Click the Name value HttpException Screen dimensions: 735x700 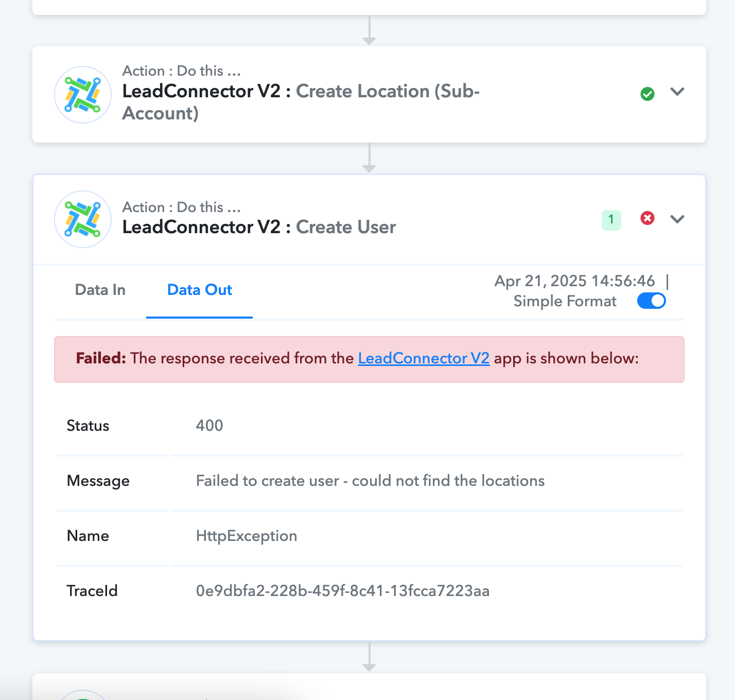pos(247,536)
